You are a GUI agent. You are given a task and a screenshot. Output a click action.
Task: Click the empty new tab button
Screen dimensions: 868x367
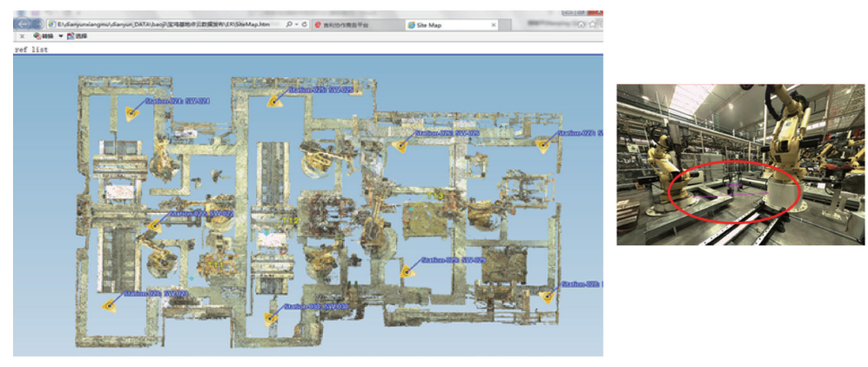pyautogui.click(x=505, y=25)
